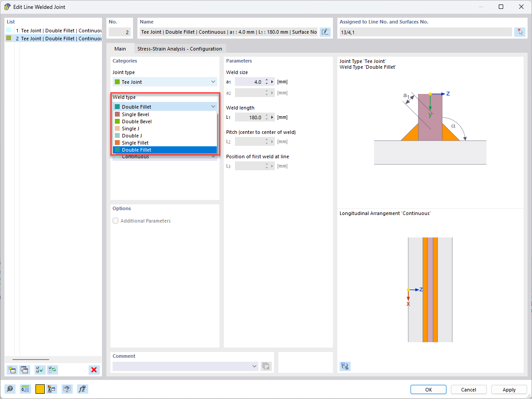Refresh the longitudinal arrangement graphic

click(345, 366)
